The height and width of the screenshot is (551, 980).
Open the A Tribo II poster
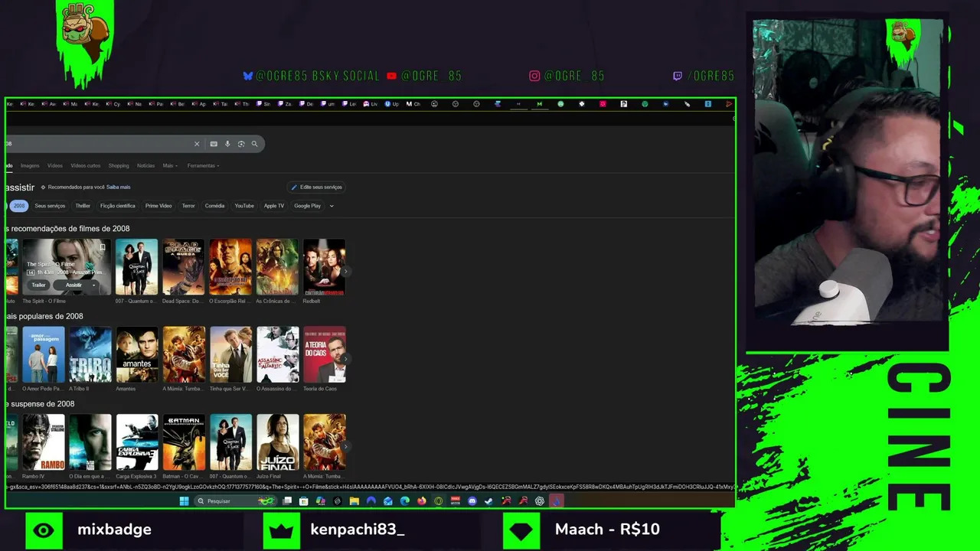(x=90, y=355)
